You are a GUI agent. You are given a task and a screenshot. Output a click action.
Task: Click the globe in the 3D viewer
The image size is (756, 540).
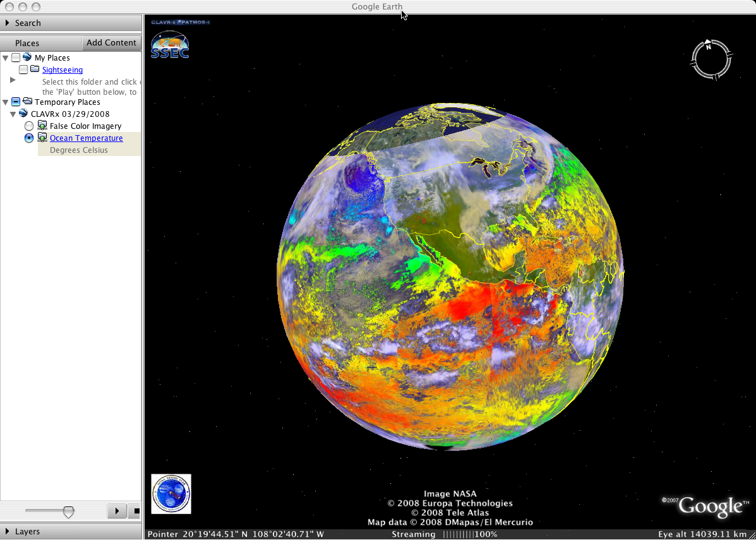(x=450, y=276)
